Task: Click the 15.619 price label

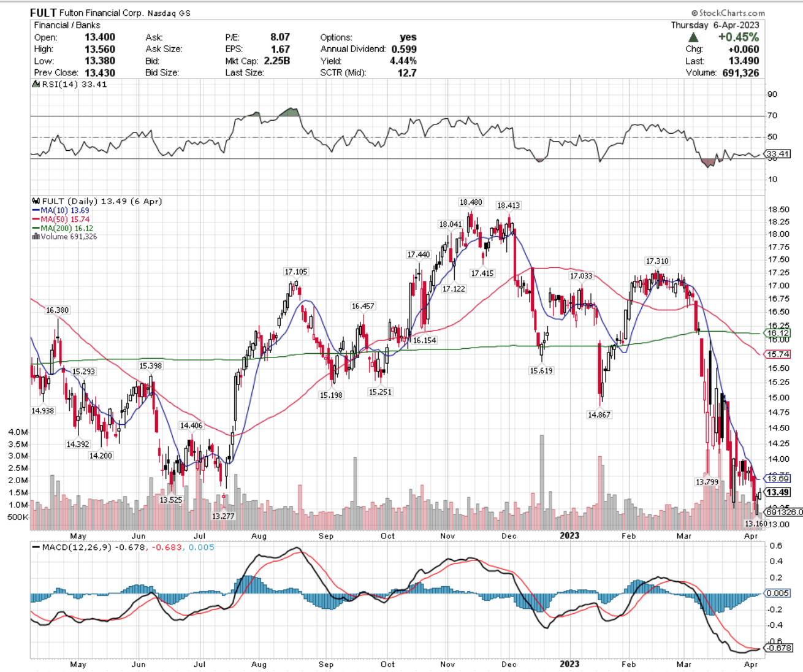Action: pyautogui.click(x=541, y=370)
